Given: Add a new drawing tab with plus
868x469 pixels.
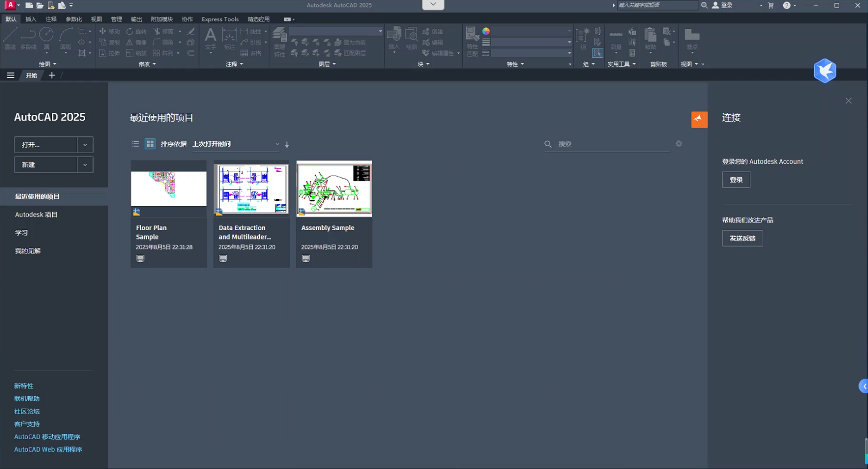Looking at the screenshot, I should (x=52, y=75).
